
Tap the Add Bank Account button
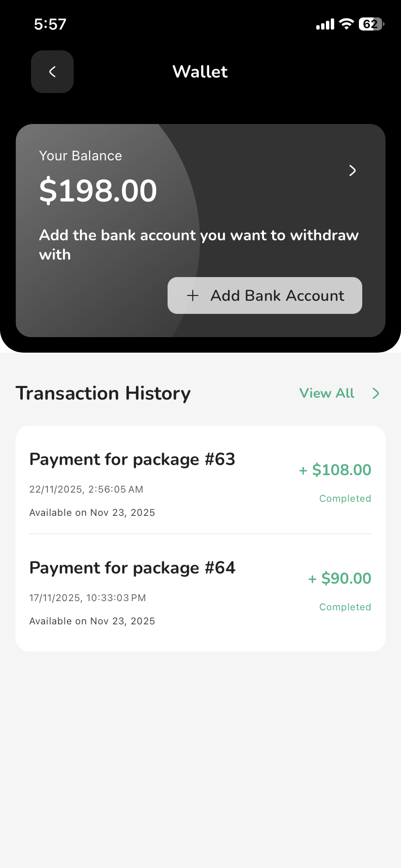pos(265,295)
